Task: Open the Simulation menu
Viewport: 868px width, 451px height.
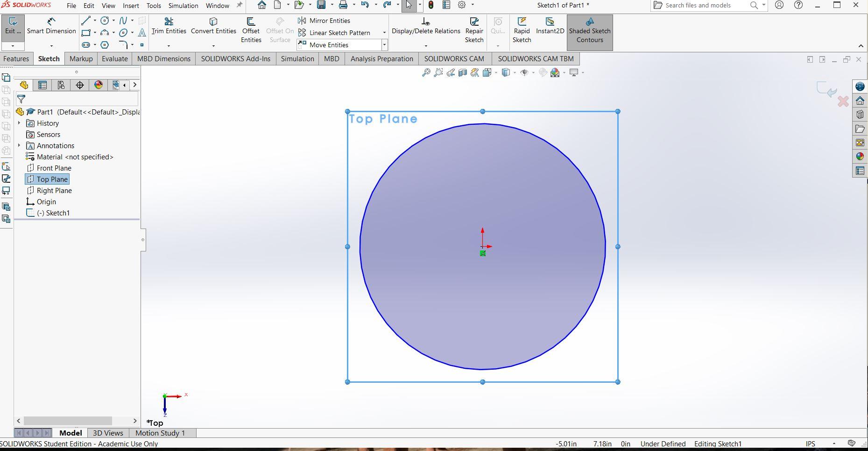Action: click(183, 6)
